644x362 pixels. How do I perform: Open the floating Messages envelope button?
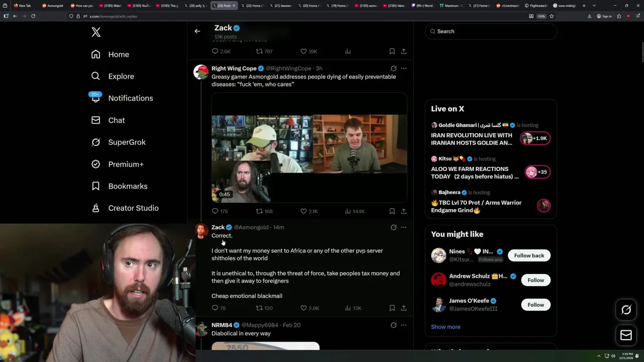[x=626, y=335]
